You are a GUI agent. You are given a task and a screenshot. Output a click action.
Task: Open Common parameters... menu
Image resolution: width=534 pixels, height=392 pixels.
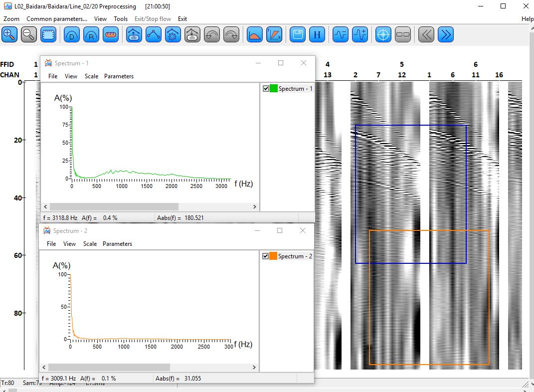click(57, 19)
